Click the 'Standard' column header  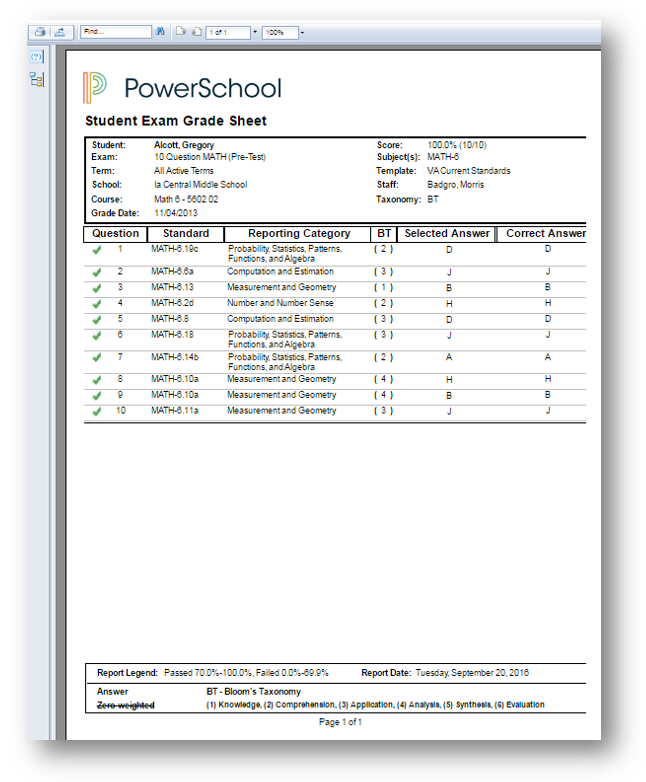click(186, 234)
